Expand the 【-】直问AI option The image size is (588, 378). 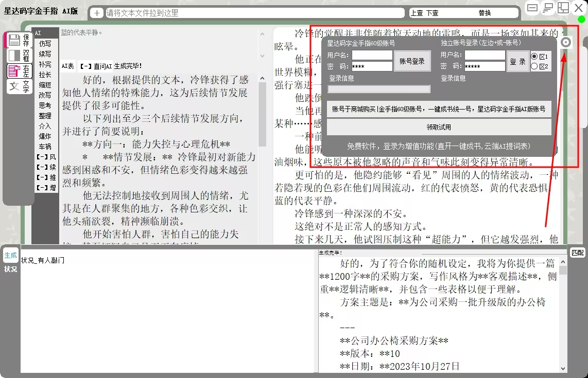pos(96,66)
